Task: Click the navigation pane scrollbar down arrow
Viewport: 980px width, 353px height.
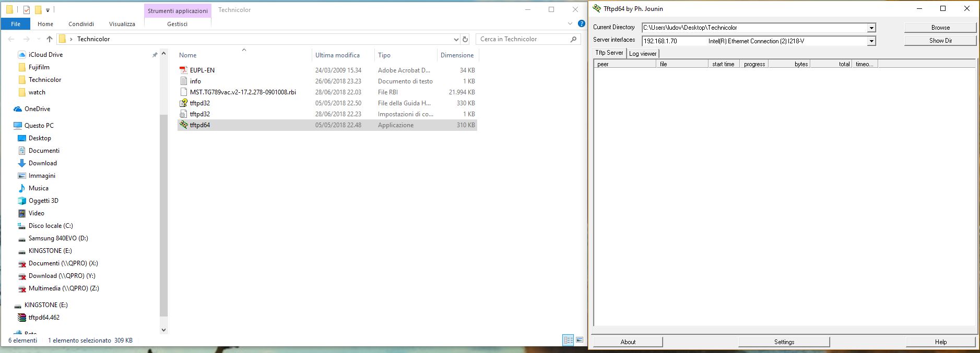Action: 163,330
